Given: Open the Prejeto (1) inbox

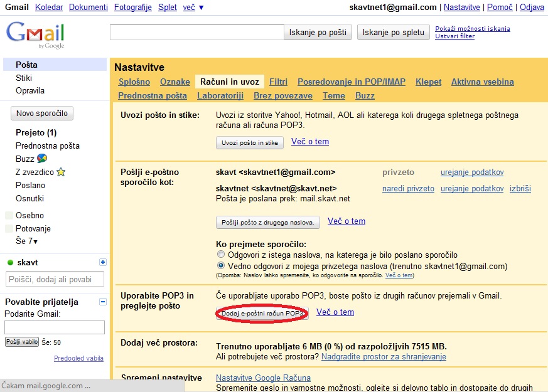Looking at the screenshot, I should (36, 132).
